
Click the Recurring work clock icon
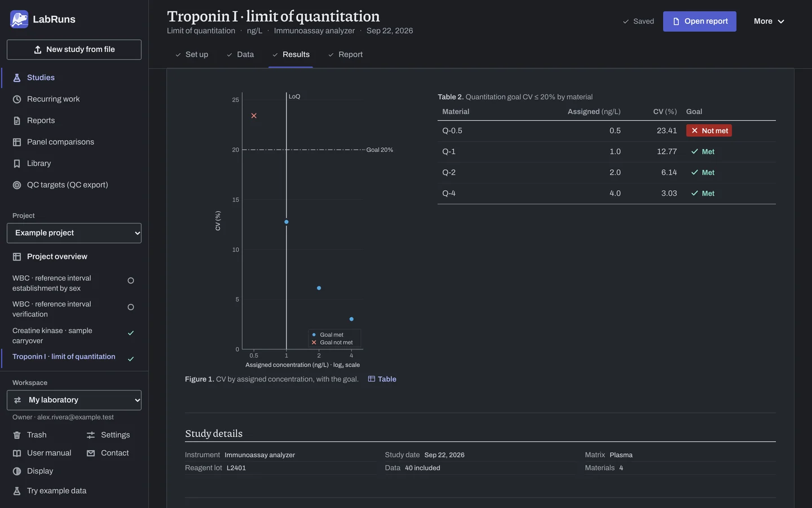pyautogui.click(x=17, y=99)
